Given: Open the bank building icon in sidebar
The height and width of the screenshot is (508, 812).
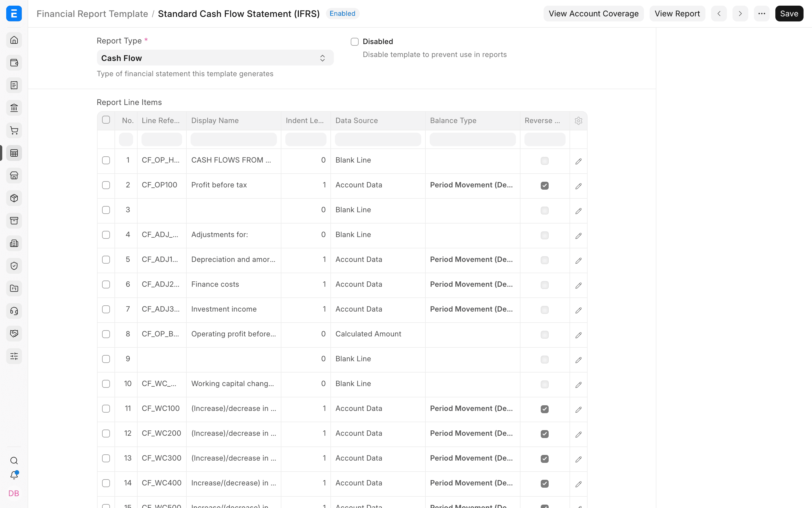Looking at the screenshot, I should tap(14, 108).
